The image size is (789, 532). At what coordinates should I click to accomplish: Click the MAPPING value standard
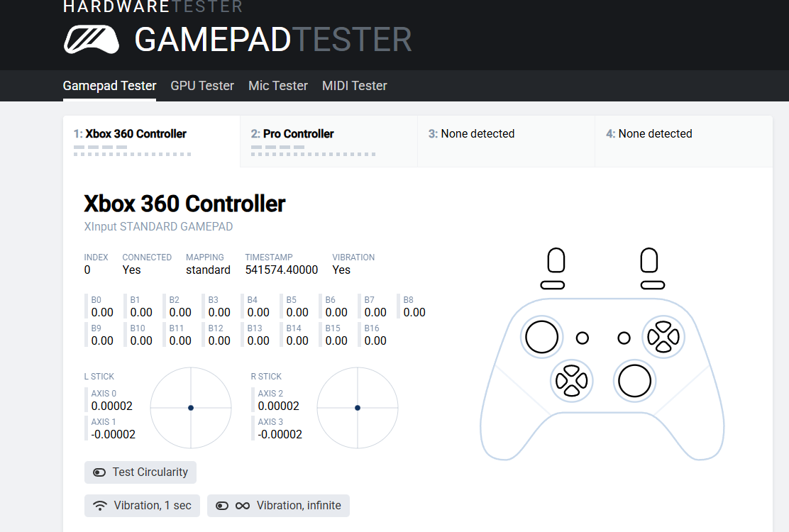[208, 270]
